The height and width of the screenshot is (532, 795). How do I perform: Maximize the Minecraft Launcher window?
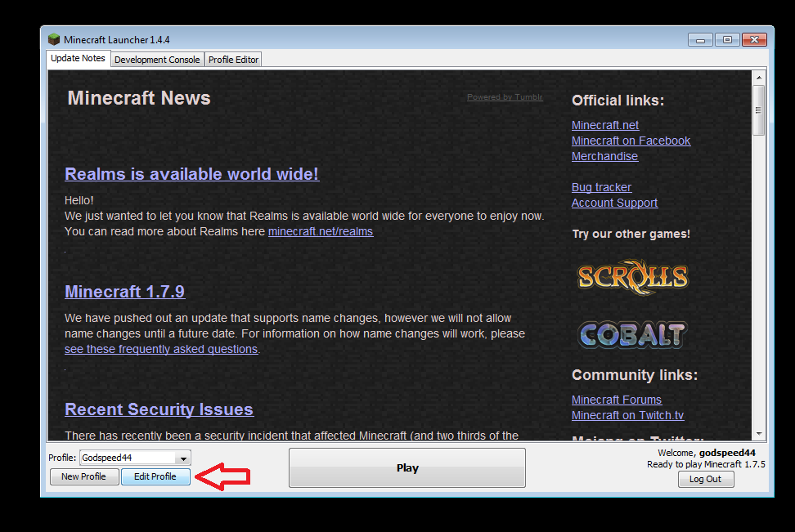point(727,39)
